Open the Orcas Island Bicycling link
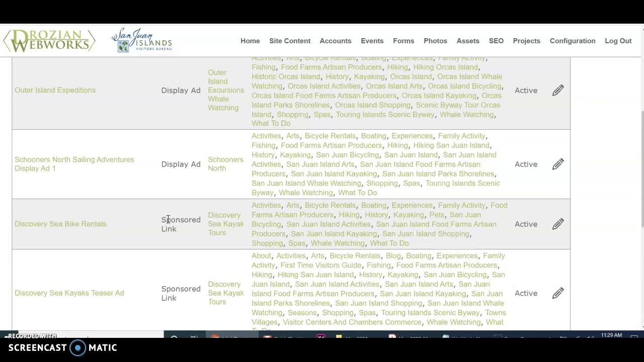This screenshot has width=644, height=362. [x=464, y=86]
